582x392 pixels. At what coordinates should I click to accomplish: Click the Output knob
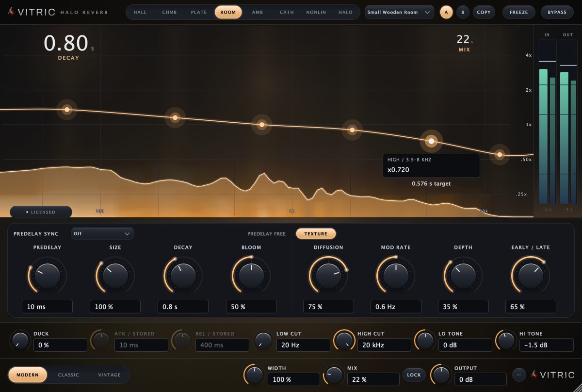coord(441,375)
